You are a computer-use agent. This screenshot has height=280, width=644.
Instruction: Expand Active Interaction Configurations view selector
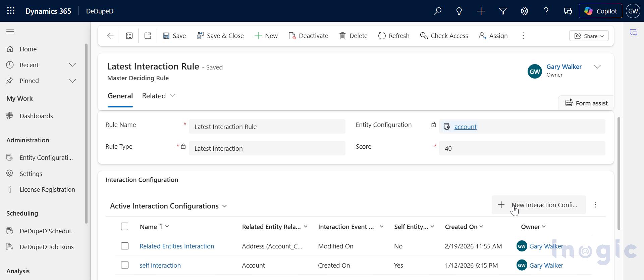(x=168, y=206)
